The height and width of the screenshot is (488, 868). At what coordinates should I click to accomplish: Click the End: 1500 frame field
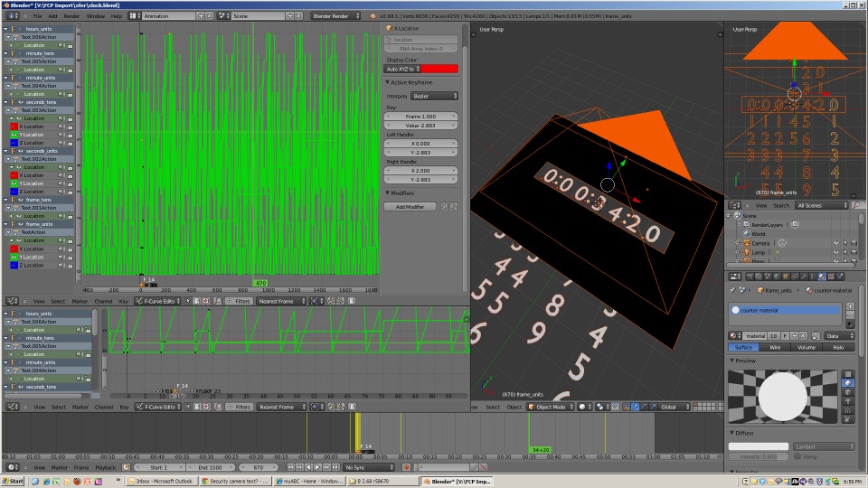[211, 467]
